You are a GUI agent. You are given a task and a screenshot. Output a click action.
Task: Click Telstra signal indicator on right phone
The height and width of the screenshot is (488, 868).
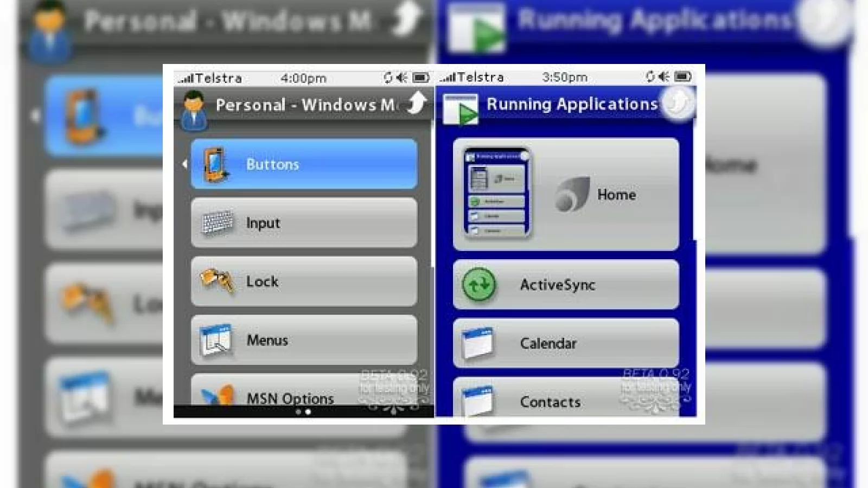point(472,77)
